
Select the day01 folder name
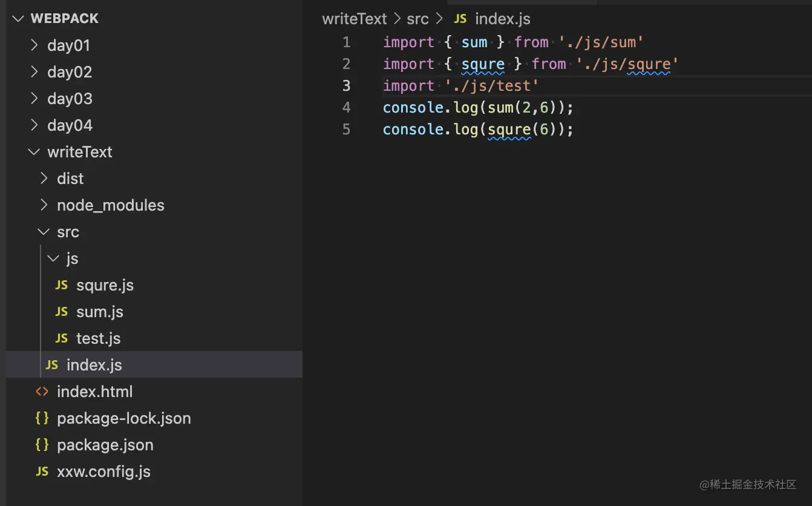pyautogui.click(x=68, y=45)
